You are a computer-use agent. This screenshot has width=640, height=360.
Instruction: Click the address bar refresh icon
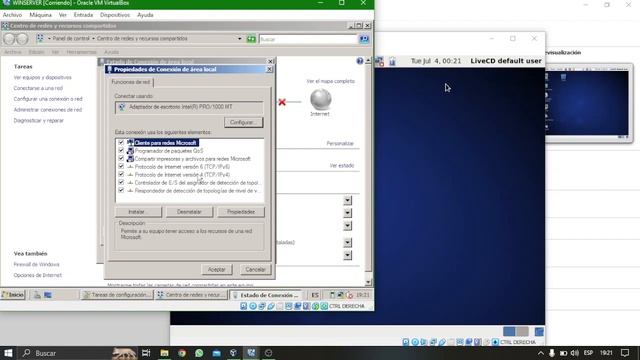(251, 39)
